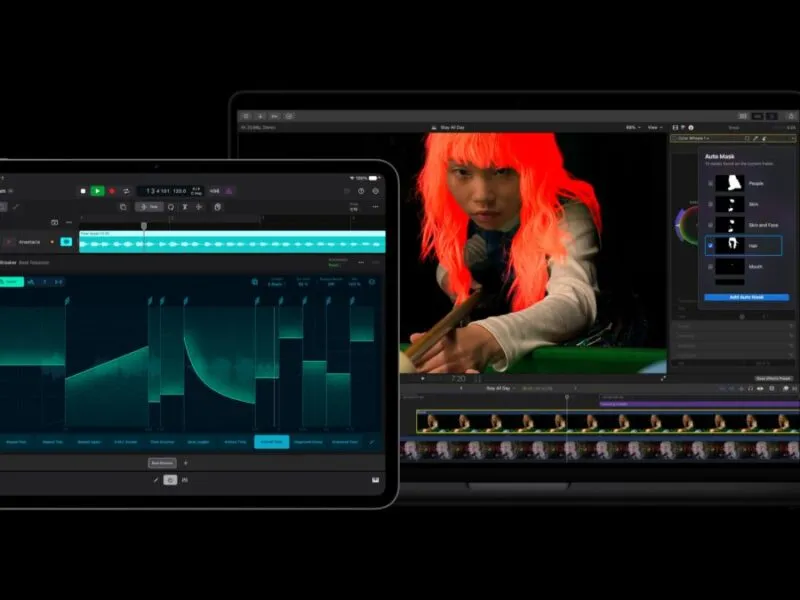Open the View dropdown above the viewer
This screenshot has width=800, height=600.
click(655, 127)
